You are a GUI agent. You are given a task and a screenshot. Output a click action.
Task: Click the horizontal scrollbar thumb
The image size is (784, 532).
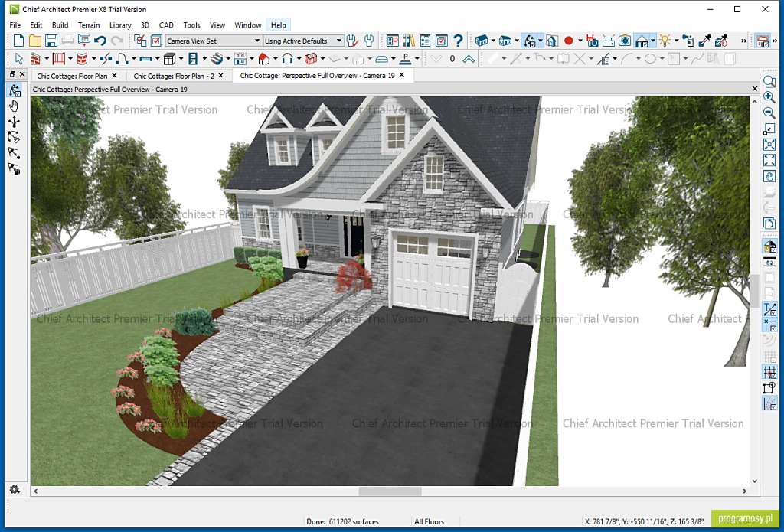(x=390, y=491)
